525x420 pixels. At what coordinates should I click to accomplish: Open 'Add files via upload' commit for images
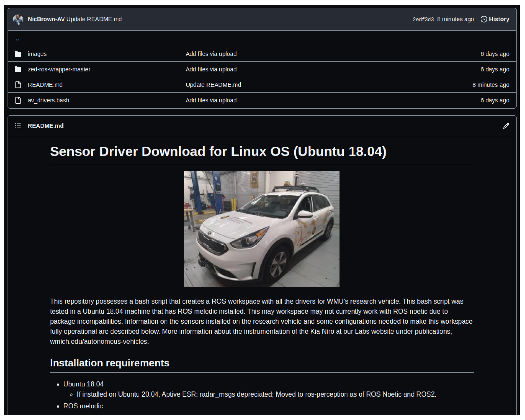[211, 54]
